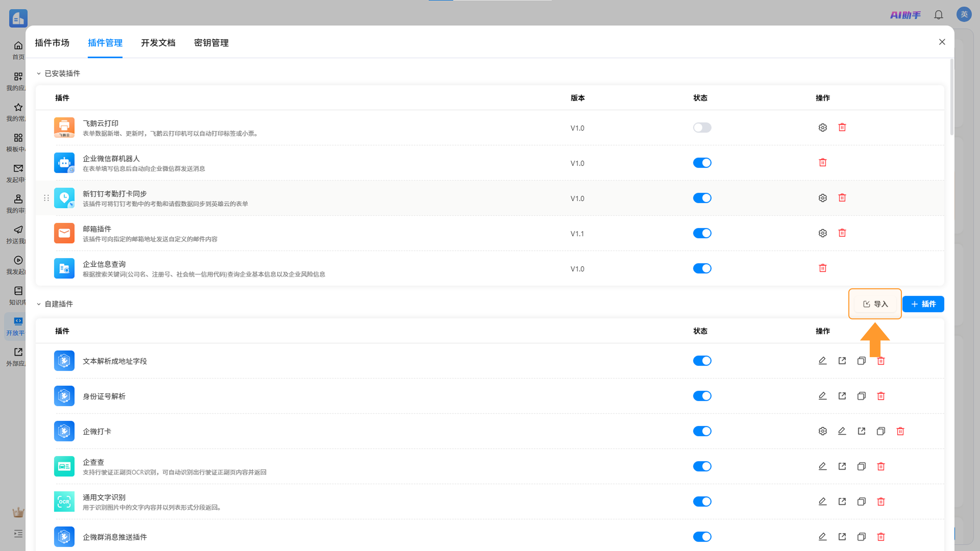Enable the 飞鹅云打印 plugin switch
The image size is (980, 551).
702,127
